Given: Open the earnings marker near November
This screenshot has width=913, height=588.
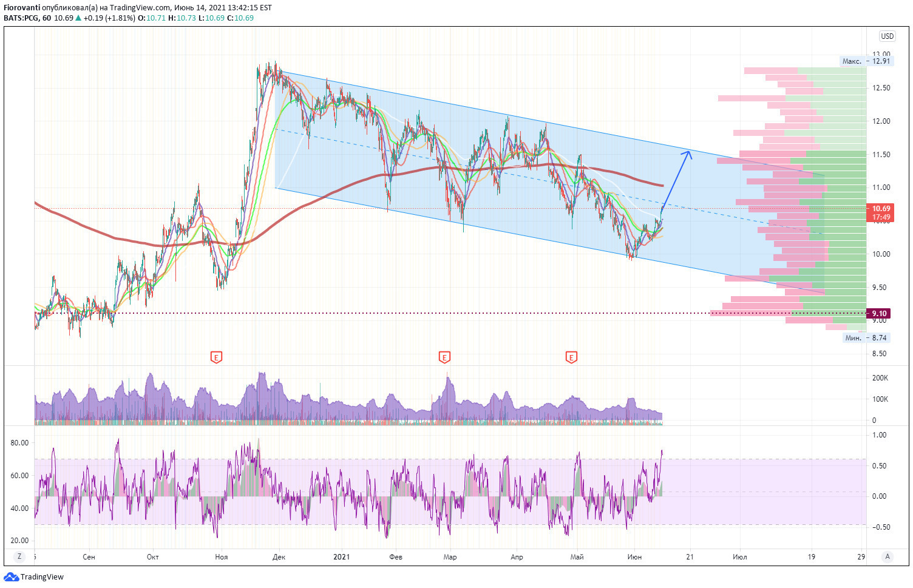Looking at the screenshot, I should 216,357.
